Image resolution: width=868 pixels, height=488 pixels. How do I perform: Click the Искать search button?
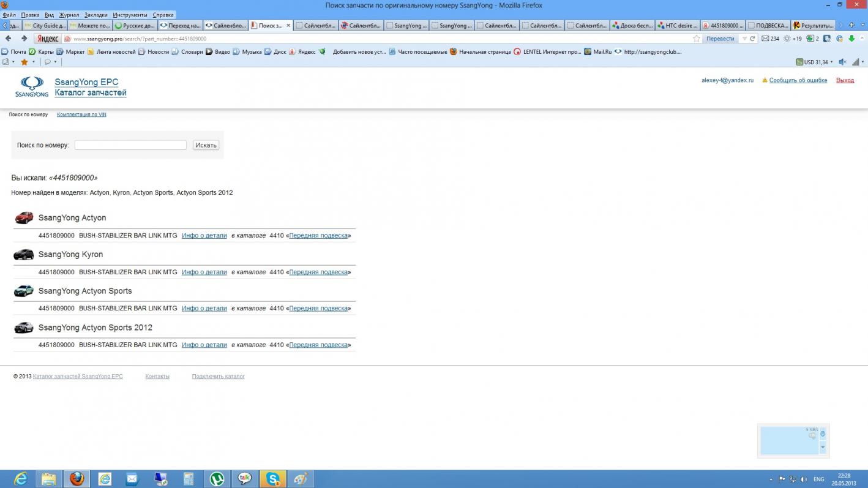point(206,145)
